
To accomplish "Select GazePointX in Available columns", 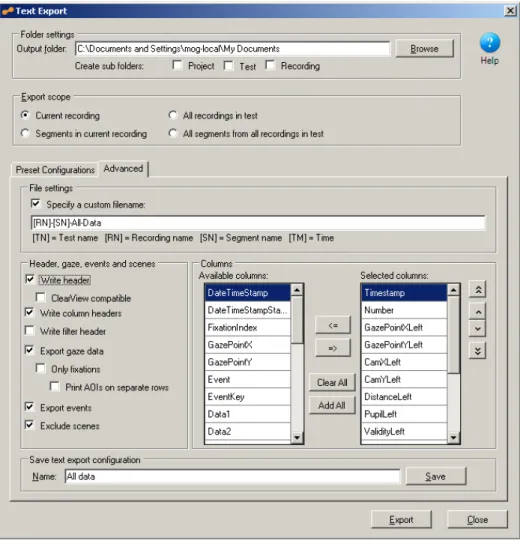I will click(x=248, y=345).
